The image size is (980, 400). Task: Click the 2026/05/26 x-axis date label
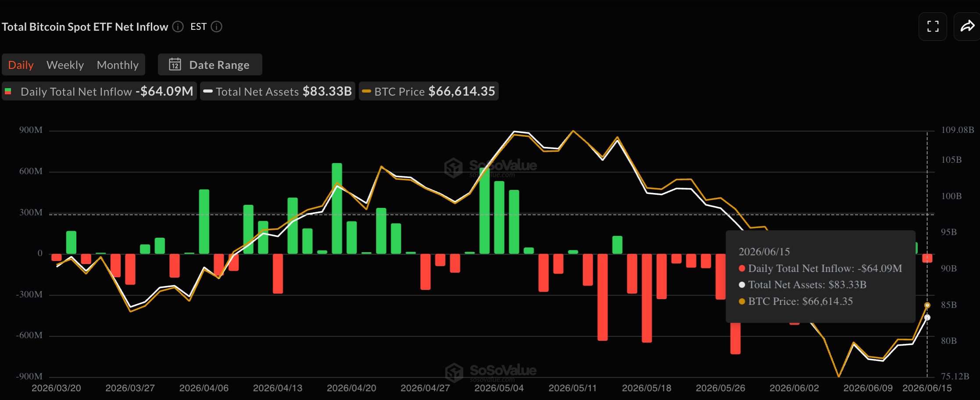[720, 388]
